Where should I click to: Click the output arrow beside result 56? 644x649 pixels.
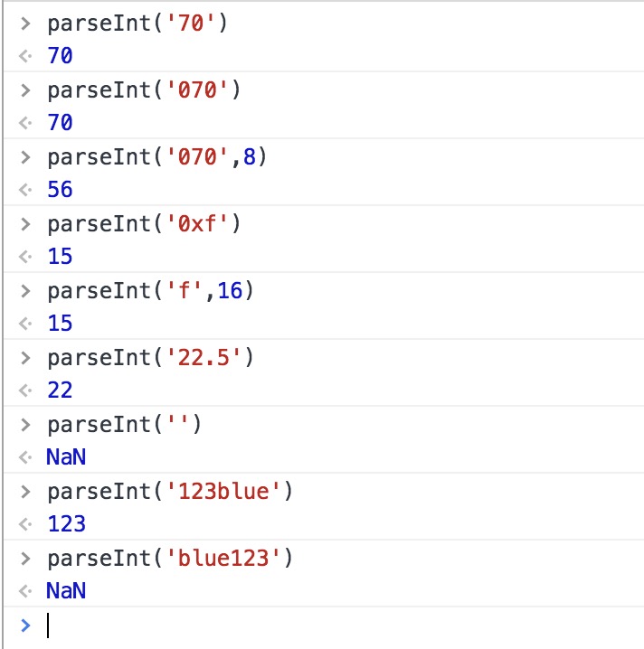(x=25, y=191)
